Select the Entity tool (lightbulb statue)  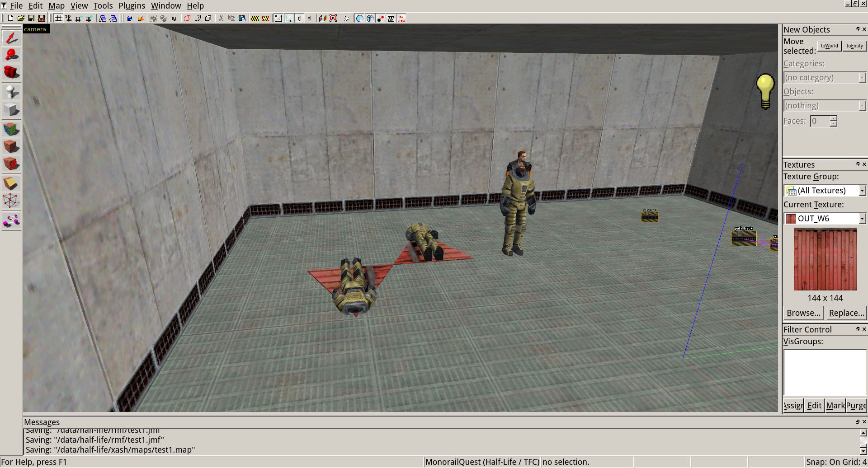[x=11, y=92]
